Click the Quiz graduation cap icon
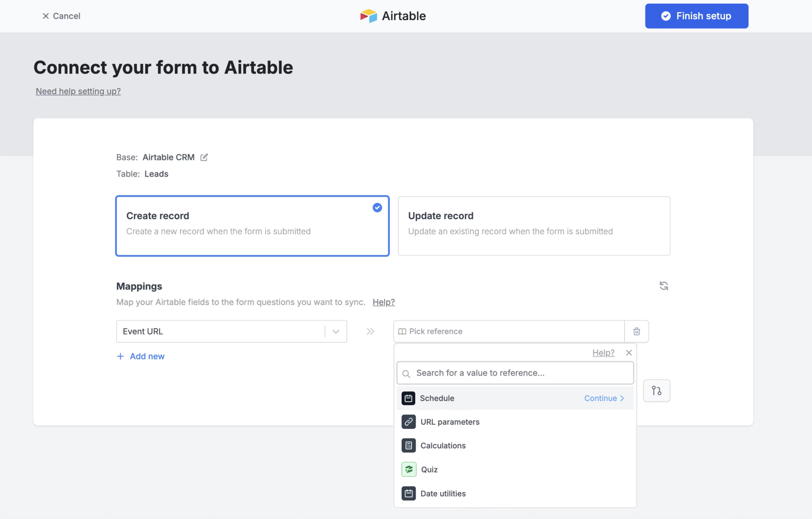This screenshot has width=812, height=519. pos(408,470)
